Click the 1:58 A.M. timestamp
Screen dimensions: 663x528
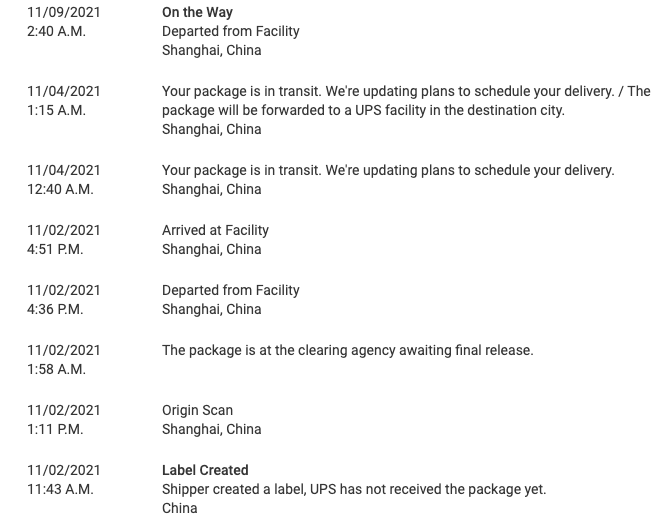56,369
